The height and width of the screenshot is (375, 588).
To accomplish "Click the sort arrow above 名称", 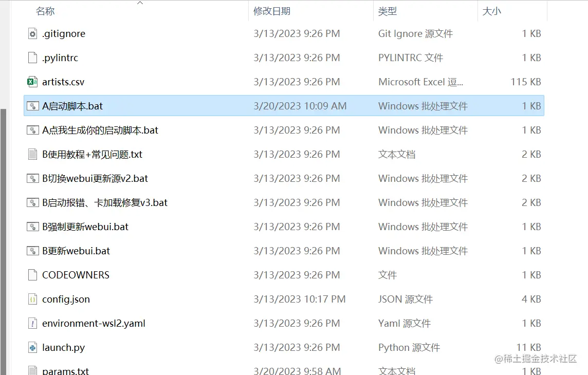I will (x=140, y=3).
